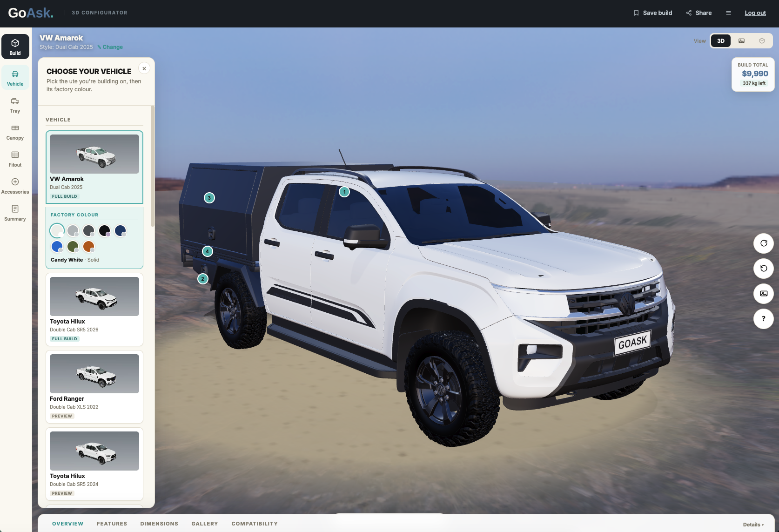The image size is (779, 532).
Task: Open the Overview tab
Action: [68, 524]
